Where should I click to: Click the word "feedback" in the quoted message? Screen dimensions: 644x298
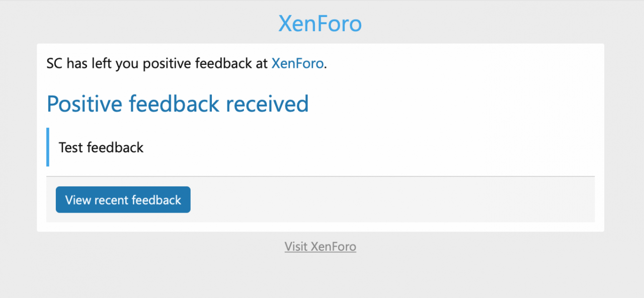(x=115, y=147)
